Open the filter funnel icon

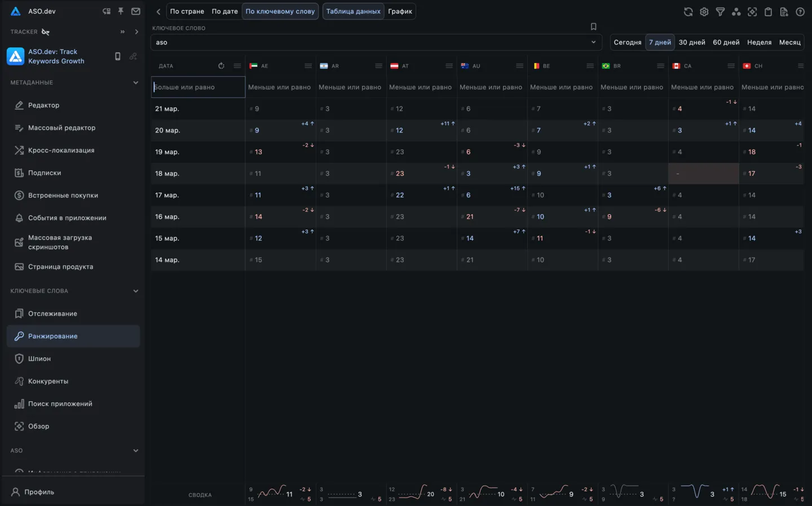click(x=720, y=12)
